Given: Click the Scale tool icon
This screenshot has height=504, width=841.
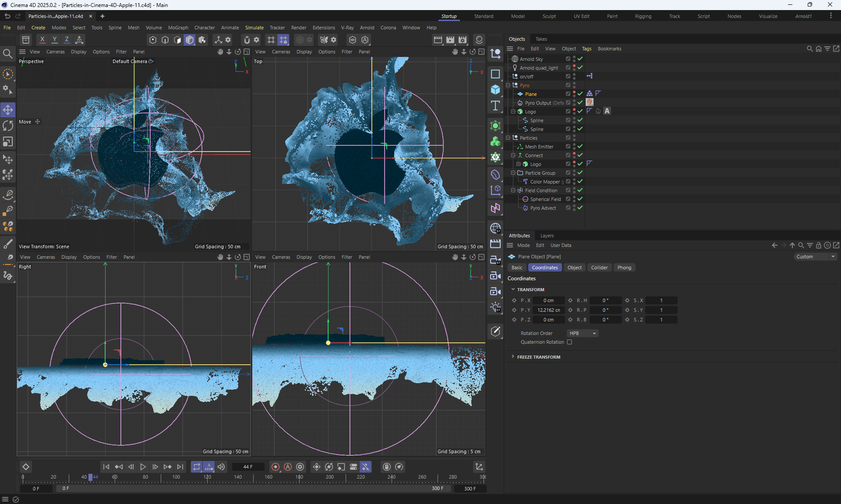Looking at the screenshot, I should (8, 142).
